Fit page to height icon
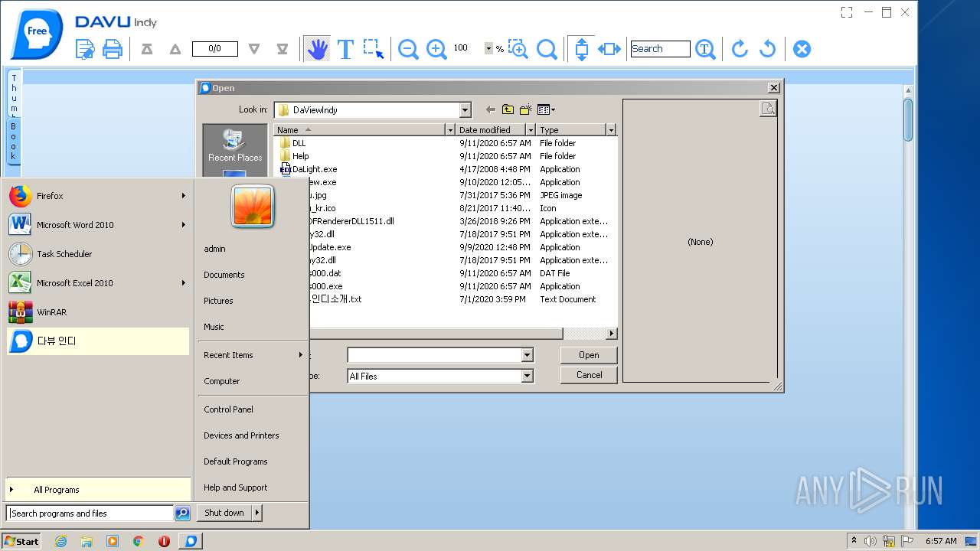The height and width of the screenshot is (551, 980). (x=581, y=49)
